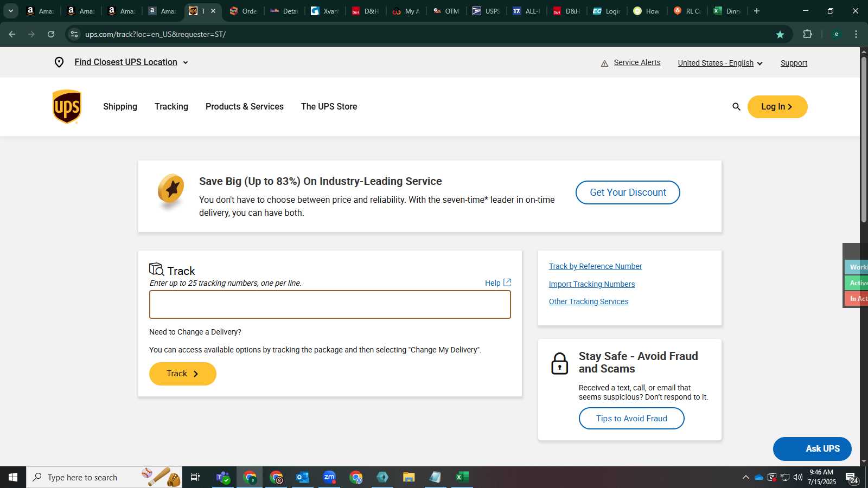Viewport: 868px width, 488px height.
Task: Click the UPS shield logo
Action: (x=67, y=107)
